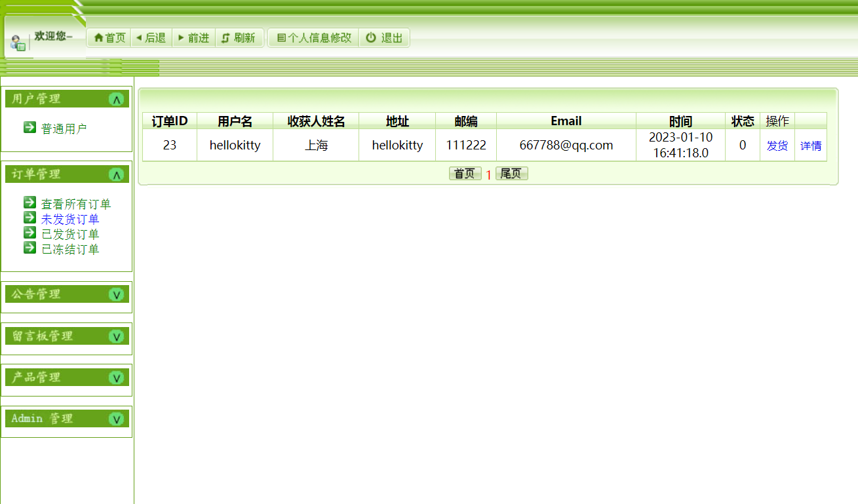Click the 用户管理 section header title

tap(36, 99)
